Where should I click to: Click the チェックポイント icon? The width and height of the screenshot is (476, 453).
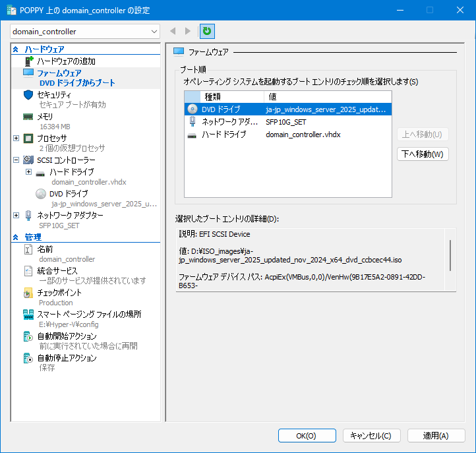click(28, 293)
